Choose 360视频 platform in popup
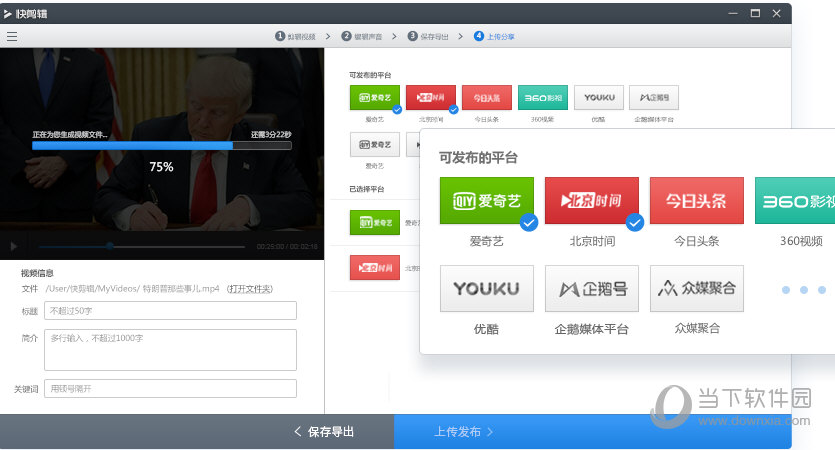The image size is (835, 450). (794, 202)
